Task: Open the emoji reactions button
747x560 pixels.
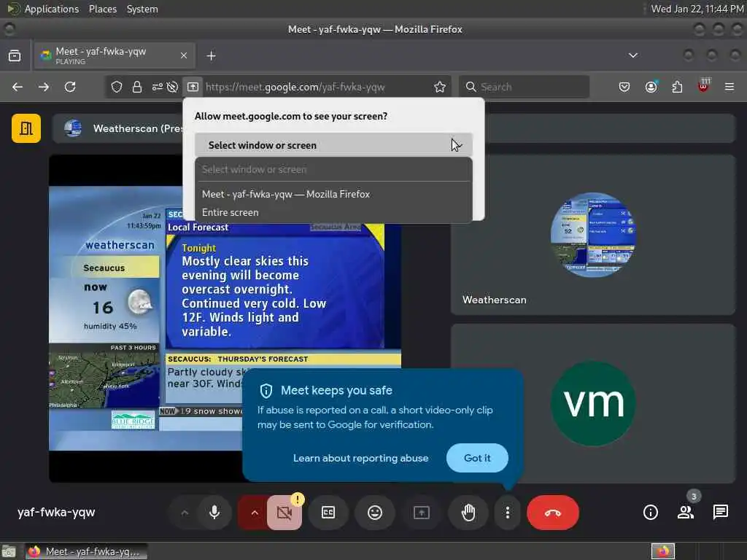Action: [375, 513]
